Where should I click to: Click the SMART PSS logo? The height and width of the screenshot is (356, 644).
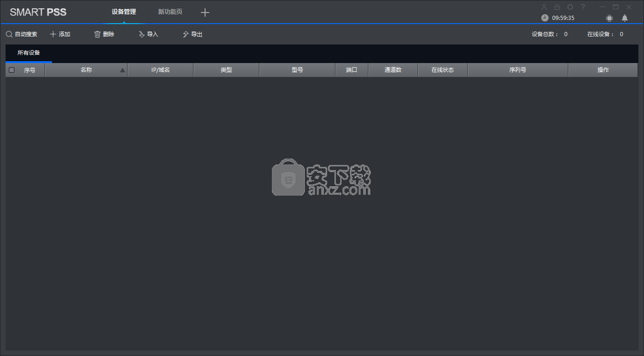(x=38, y=12)
